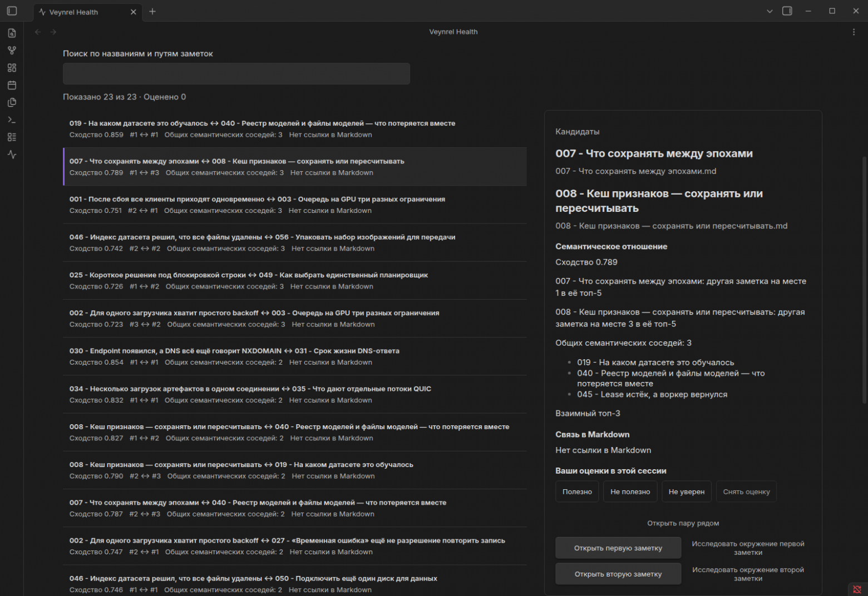Toggle the right sidebar panel icon
This screenshot has height=596, width=868.
click(x=787, y=11)
